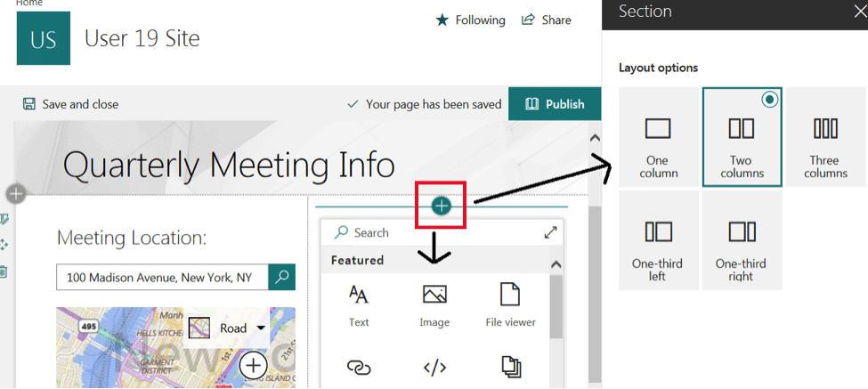Click the Layout options label
The image size is (868, 389).
(658, 68)
